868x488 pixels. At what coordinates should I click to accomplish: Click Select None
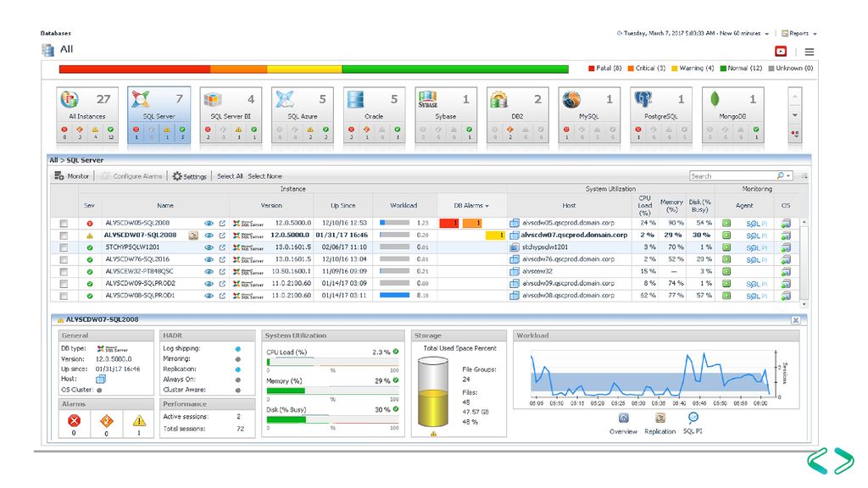(x=264, y=176)
